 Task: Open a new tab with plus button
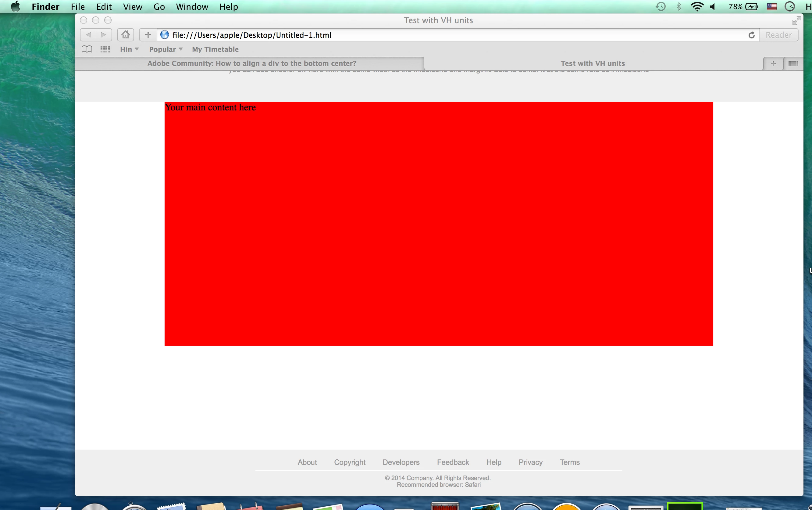point(773,63)
